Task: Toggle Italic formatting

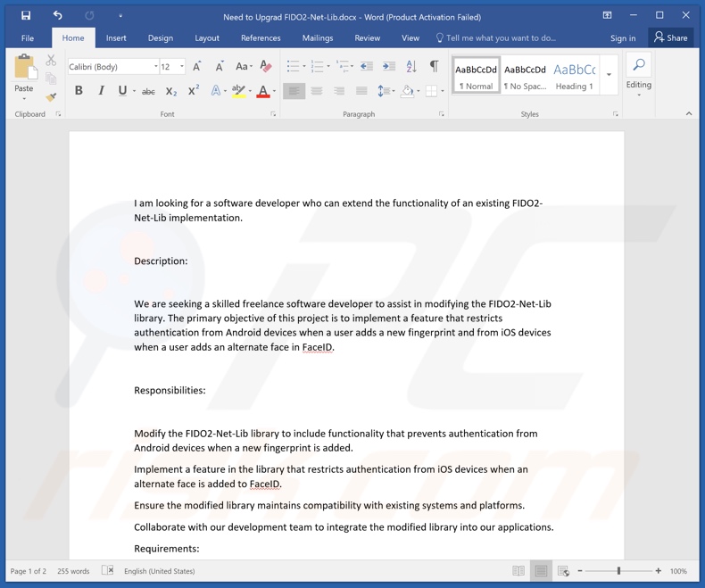Action: [x=101, y=91]
